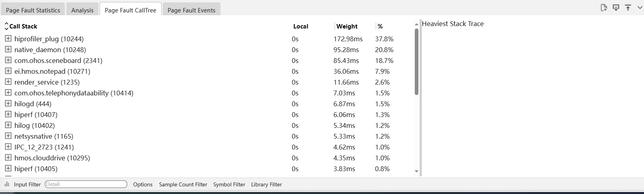Click the new file with plus icon
This screenshot has height=194, width=644.
click(x=604, y=8)
